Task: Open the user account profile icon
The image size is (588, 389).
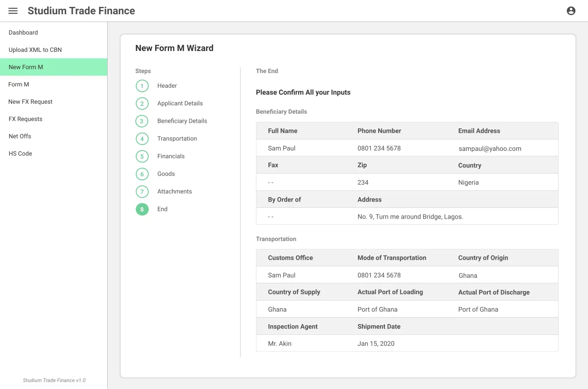Action: (x=571, y=11)
